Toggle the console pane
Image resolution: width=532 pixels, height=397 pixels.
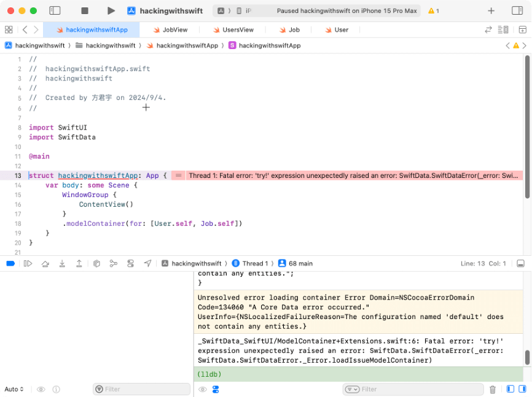pyautogui.click(x=523, y=389)
